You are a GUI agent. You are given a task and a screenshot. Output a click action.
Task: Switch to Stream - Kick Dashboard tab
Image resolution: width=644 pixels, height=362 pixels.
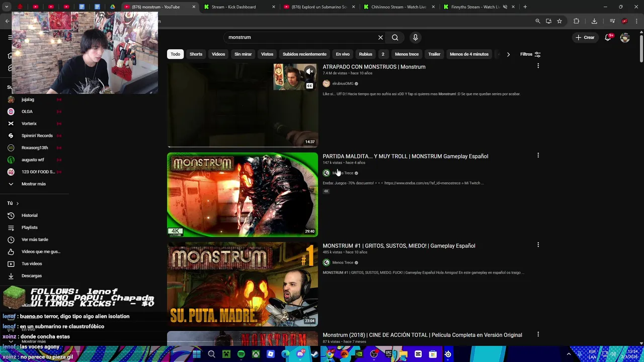click(x=240, y=7)
